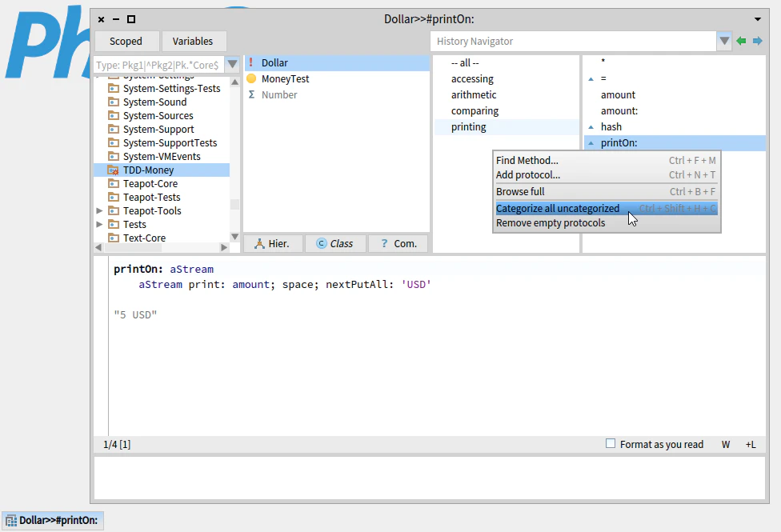Click the System-Sources package icon
The height and width of the screenshot is (532, 781).
[114, 115]
